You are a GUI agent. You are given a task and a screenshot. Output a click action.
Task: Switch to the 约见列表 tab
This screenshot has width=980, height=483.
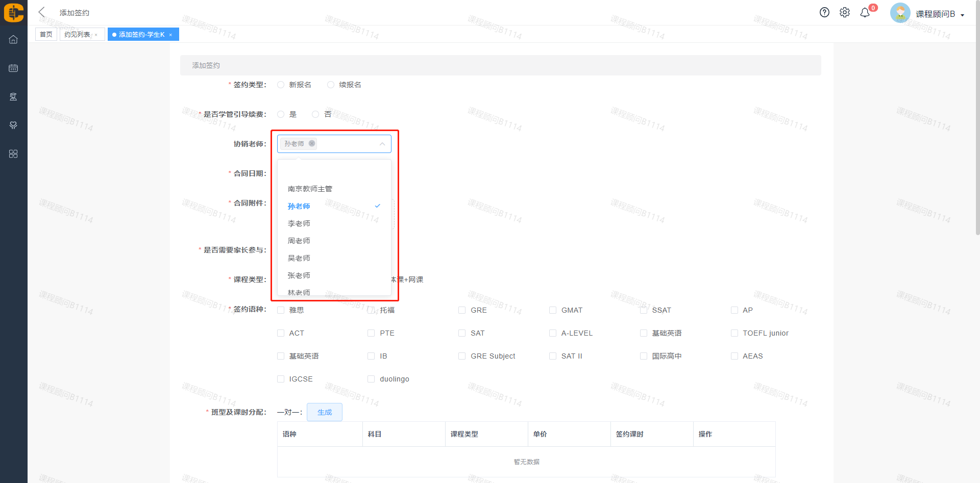click(78, 34)
